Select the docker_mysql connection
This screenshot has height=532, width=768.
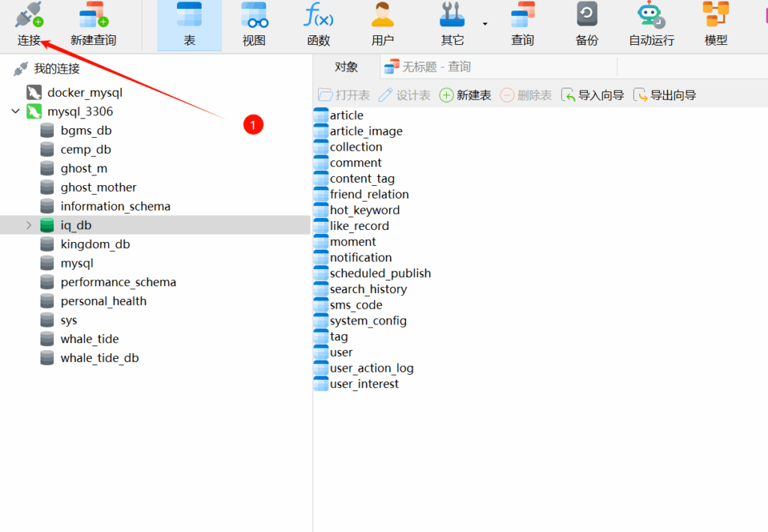[84, 93]
